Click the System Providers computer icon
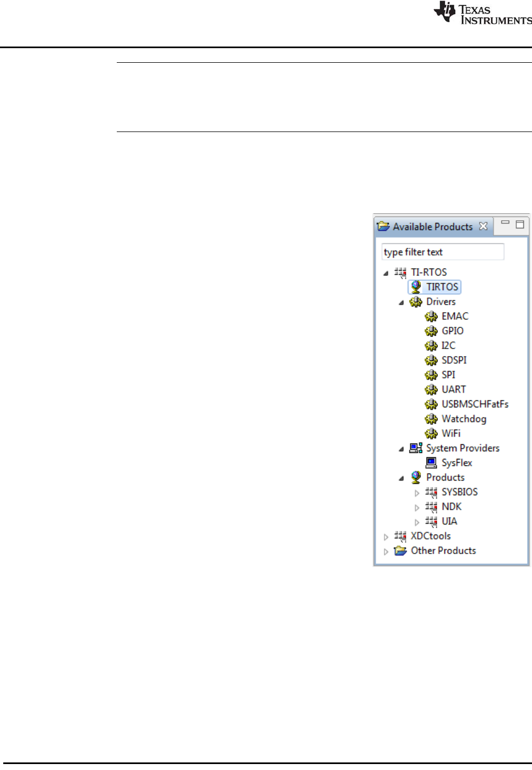The width and height of the screenshot is (532, 770). pyautogui.click(x=416, y=447)
